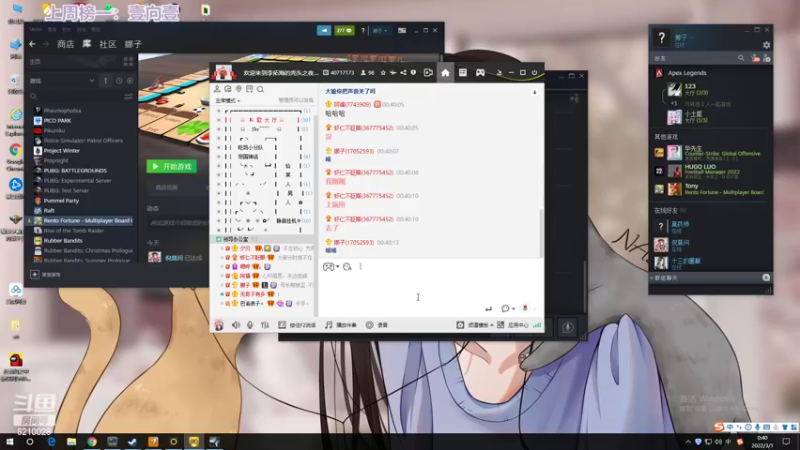Viewport: 800px width, 450px height.
Task: Open the home tab in YY window
Action: tap(445, 73)
